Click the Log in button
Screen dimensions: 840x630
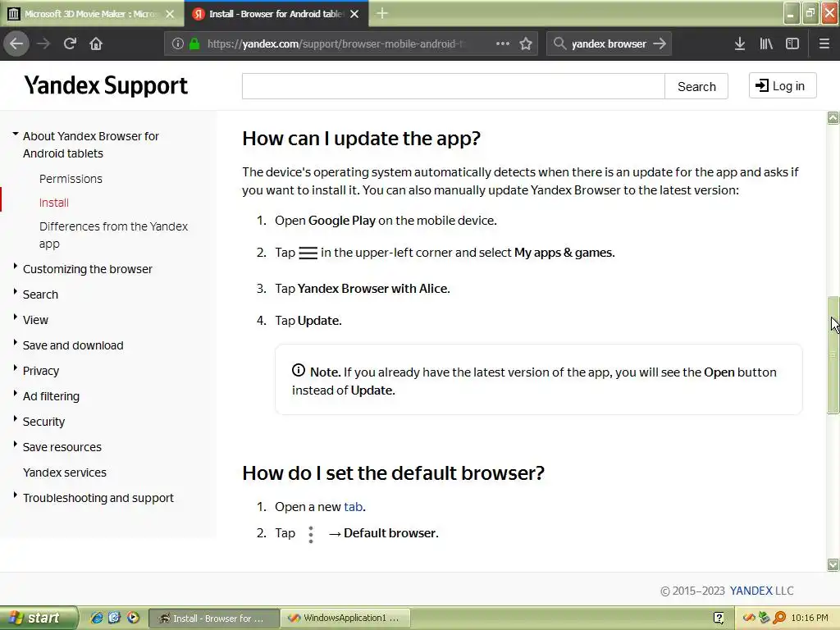tap(783, 85)
